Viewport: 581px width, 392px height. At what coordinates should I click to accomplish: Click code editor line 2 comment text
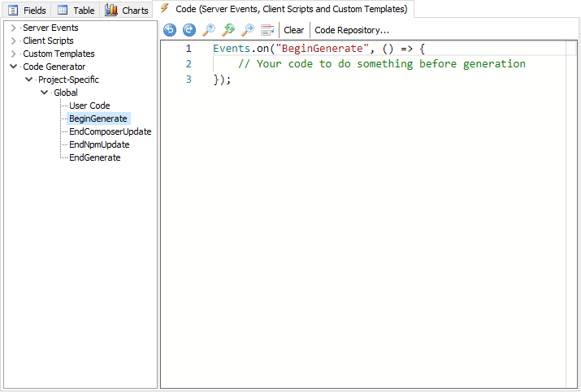click(382, 64)
